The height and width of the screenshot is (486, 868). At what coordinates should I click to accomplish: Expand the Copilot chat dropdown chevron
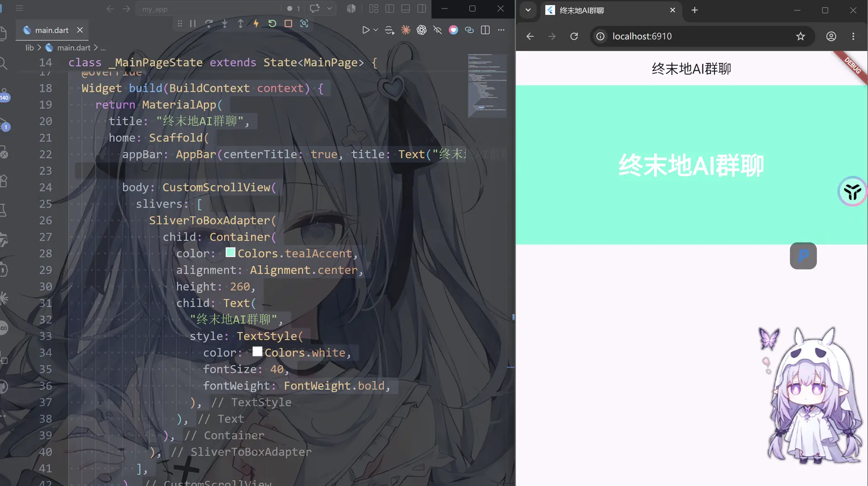tap(330, 9)
